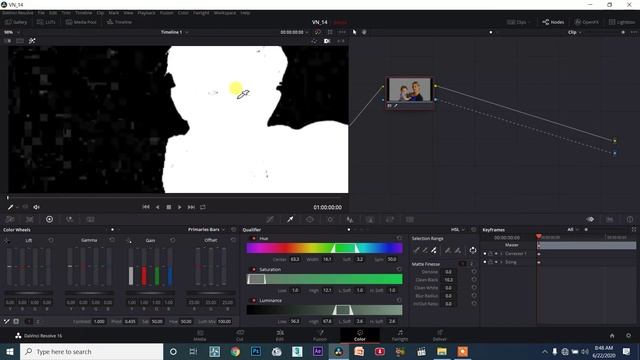Reset the Saturation qualifier range
Image resolution: width=640 pixels, height=360 pixels.
pyautogui.click(x=399, y=269)
